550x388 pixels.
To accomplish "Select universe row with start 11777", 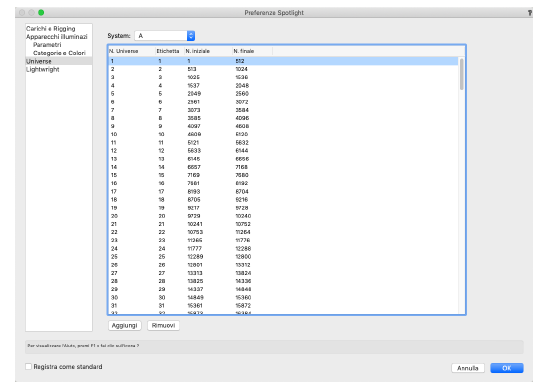I will 283,248.
